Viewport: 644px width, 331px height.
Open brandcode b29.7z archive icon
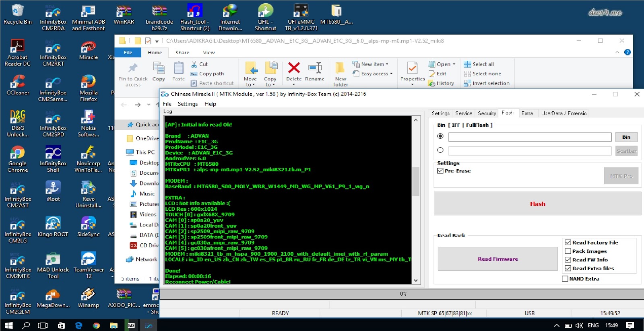click(159, 18)
